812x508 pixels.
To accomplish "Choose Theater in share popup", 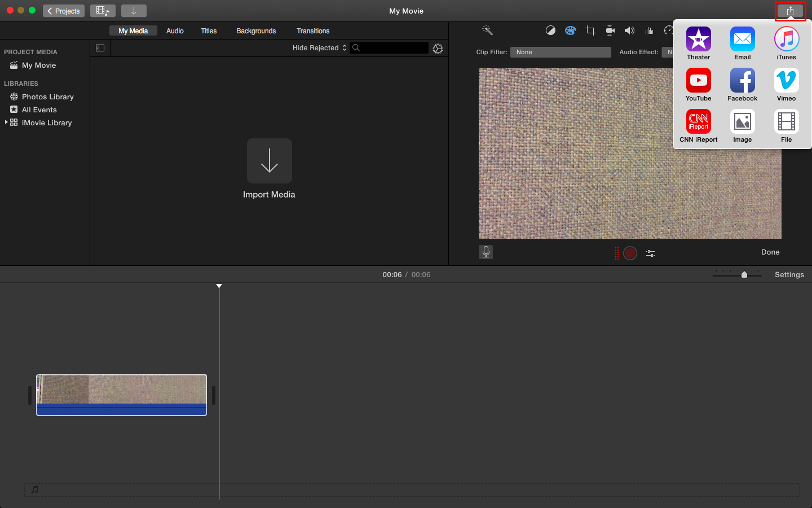I will point(698,40).
